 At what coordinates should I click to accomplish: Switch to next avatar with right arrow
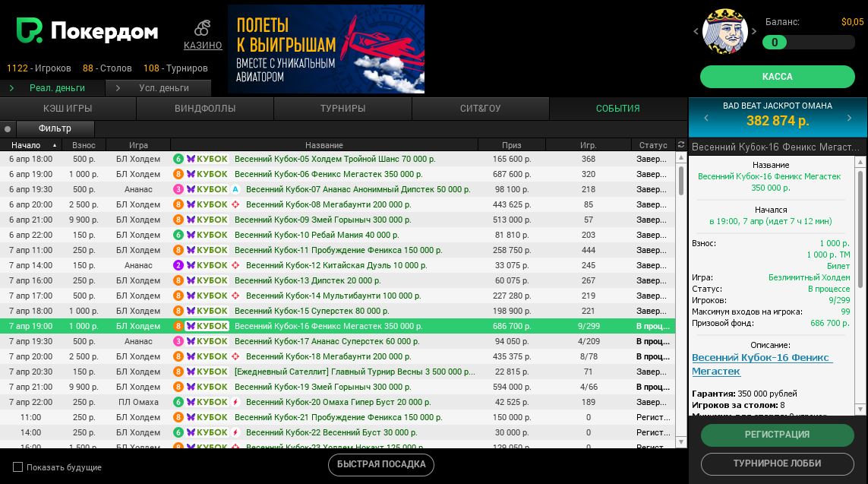pos(754,32)
